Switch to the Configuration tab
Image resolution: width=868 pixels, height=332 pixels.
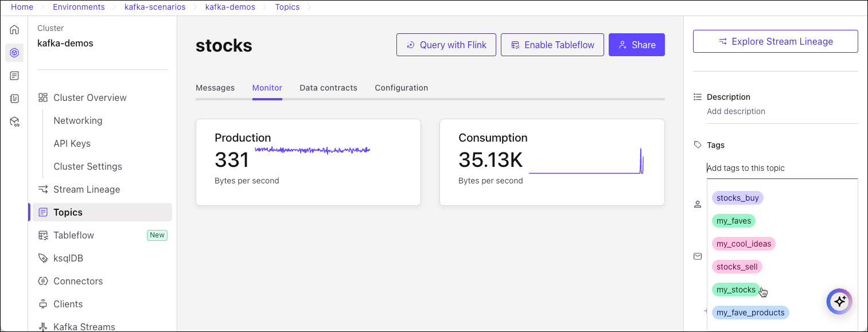coord(401,88)
